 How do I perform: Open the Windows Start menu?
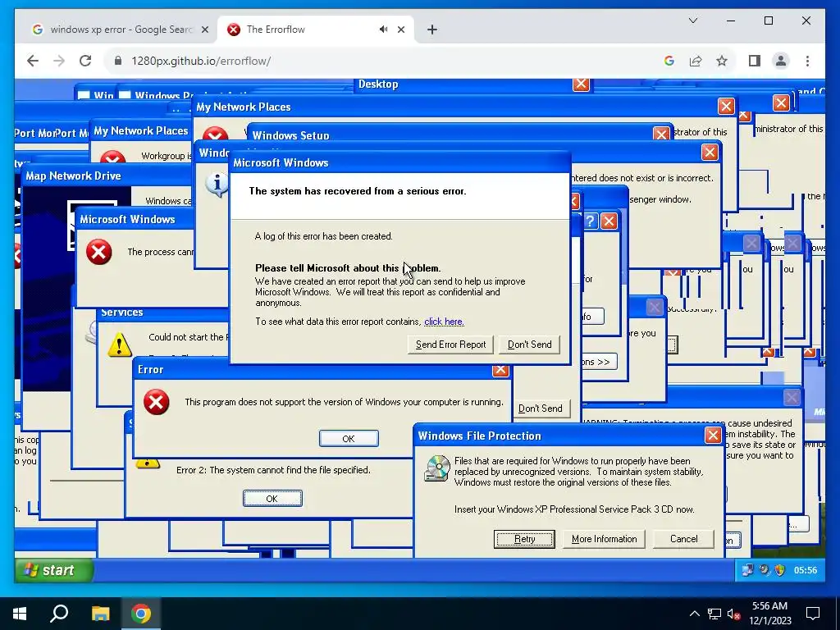point(20,614)
